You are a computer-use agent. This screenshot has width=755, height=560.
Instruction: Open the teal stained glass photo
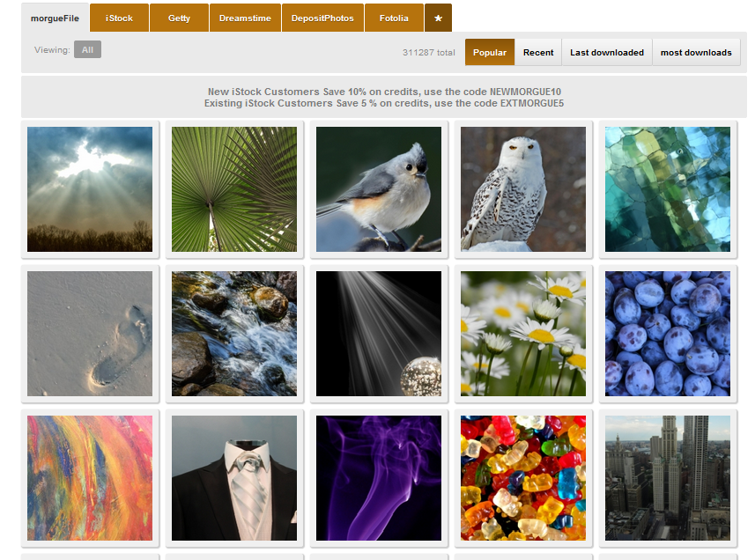668,189
